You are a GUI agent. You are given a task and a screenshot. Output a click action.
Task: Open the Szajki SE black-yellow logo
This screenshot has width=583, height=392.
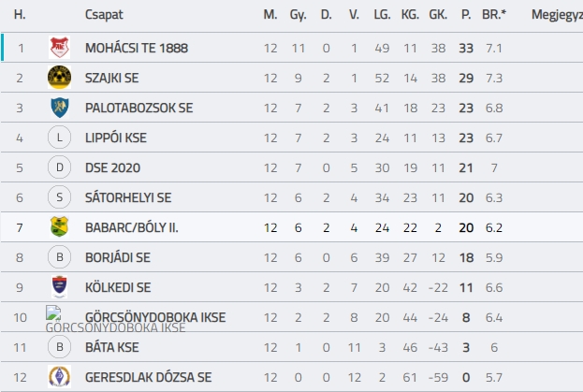coord(60,78)
